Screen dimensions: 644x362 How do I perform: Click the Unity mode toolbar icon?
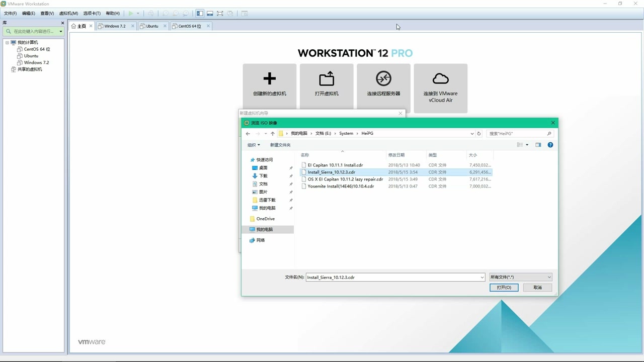click(230, 14)
